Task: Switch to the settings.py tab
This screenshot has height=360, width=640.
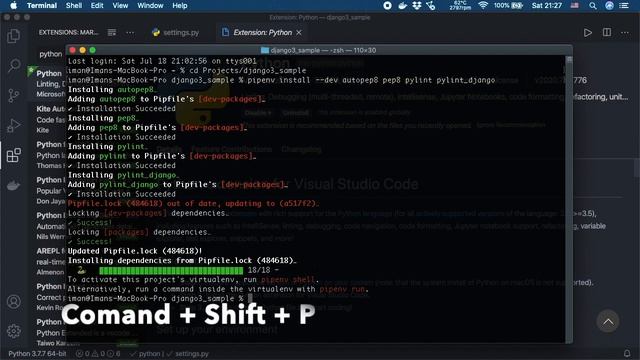Action: click(176, 32)
